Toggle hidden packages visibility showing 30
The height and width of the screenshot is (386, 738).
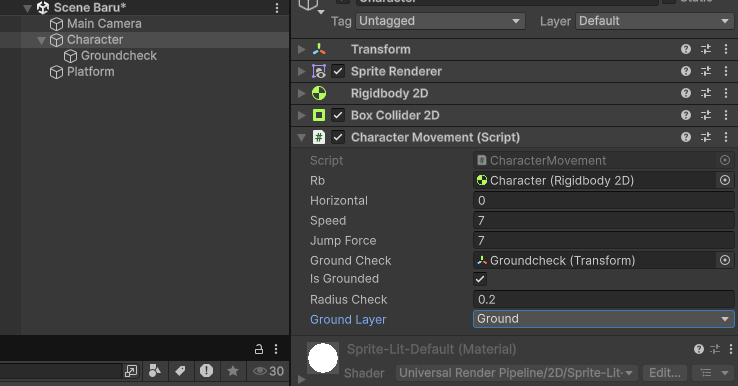[268, 371]
